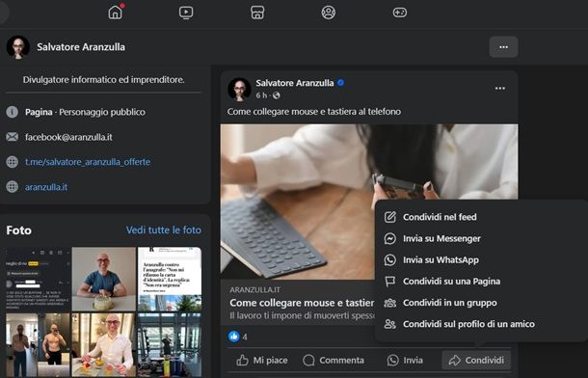Click globe icon beside Telegram link

[12, 162]
